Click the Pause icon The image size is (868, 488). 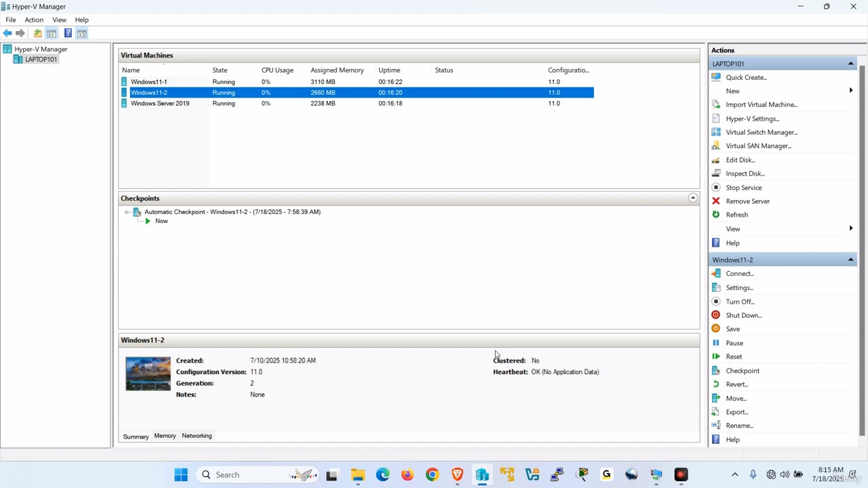point(715,343)
